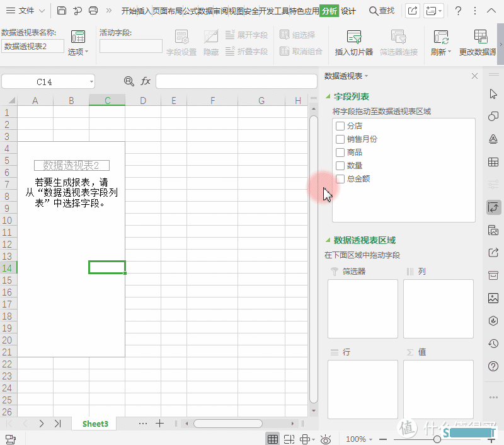Click the export share icon in sidebar
Screen dimensions: 504x445
click(x=493, y=252)
